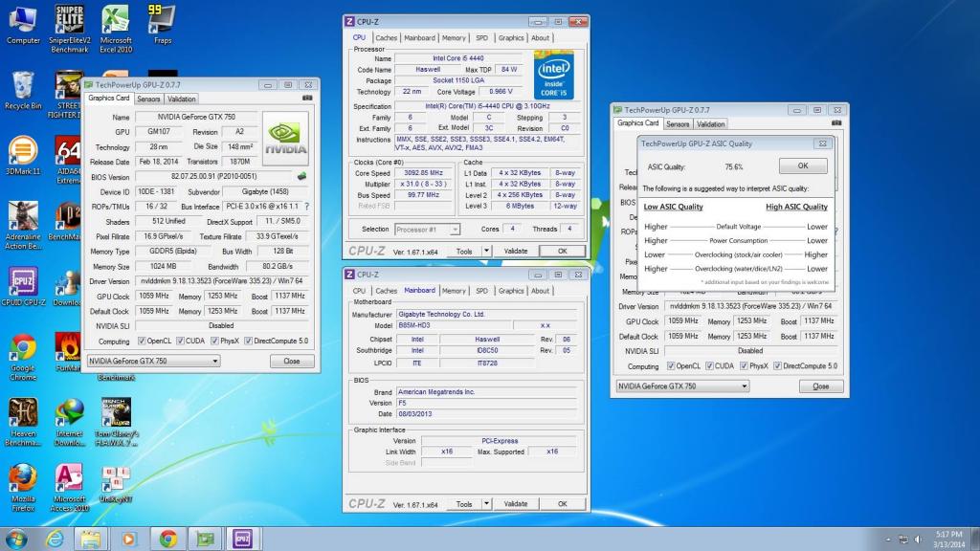This screenshot has width=980, height=551.
Task: Switch to Sensors tab in left GPU-Z
Action: (148, 99)
